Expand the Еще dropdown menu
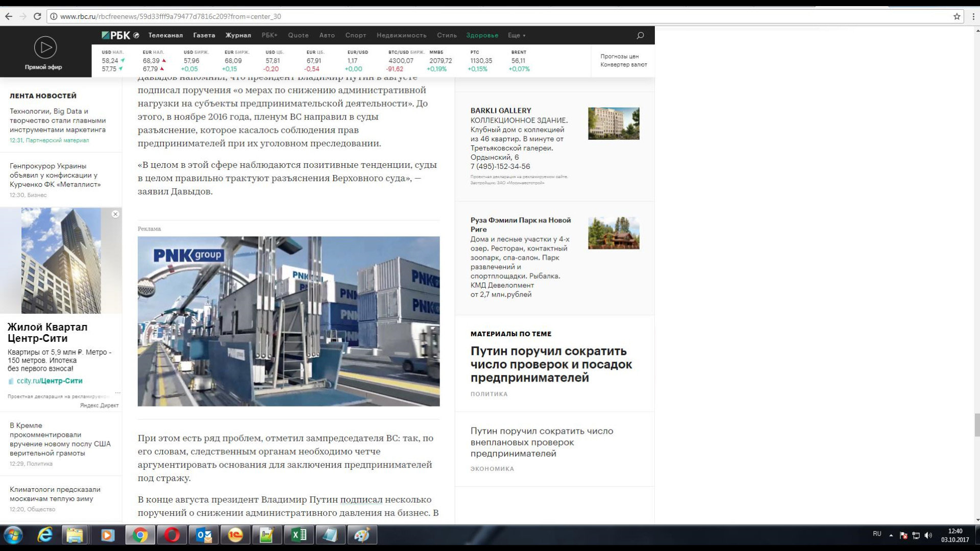Image resolution: width=980 pixels, height=551 pixels. point(516,35)
